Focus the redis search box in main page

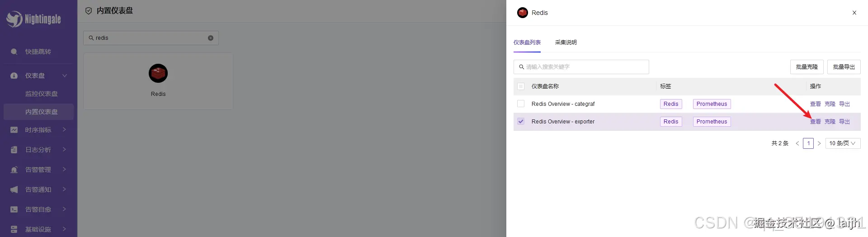point(151,38)
